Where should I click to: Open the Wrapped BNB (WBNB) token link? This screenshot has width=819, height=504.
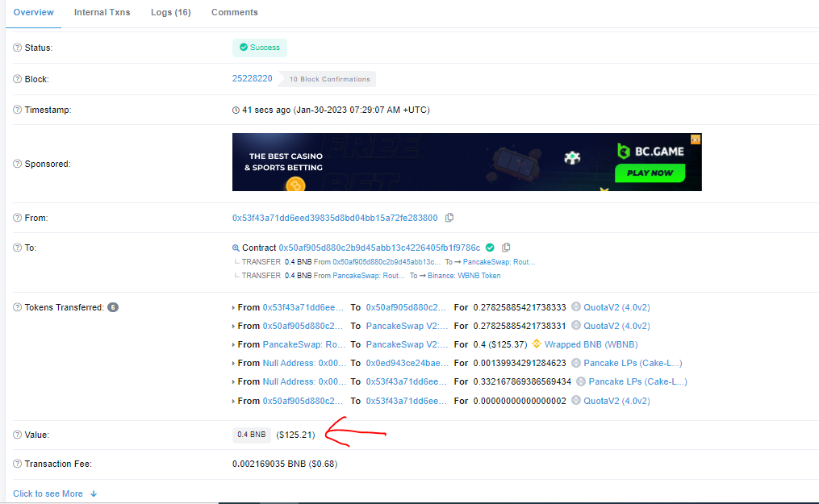coord(591,344)
